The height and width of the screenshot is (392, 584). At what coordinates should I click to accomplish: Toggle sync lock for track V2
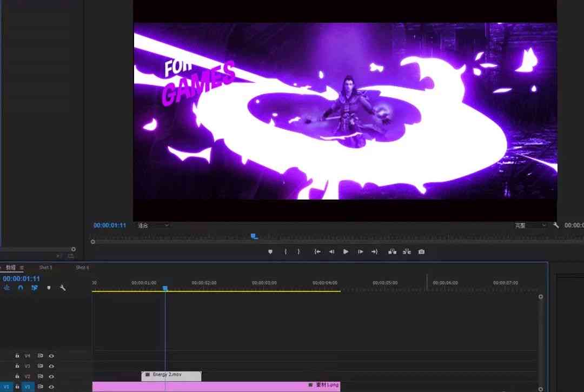tap(40, 376)
